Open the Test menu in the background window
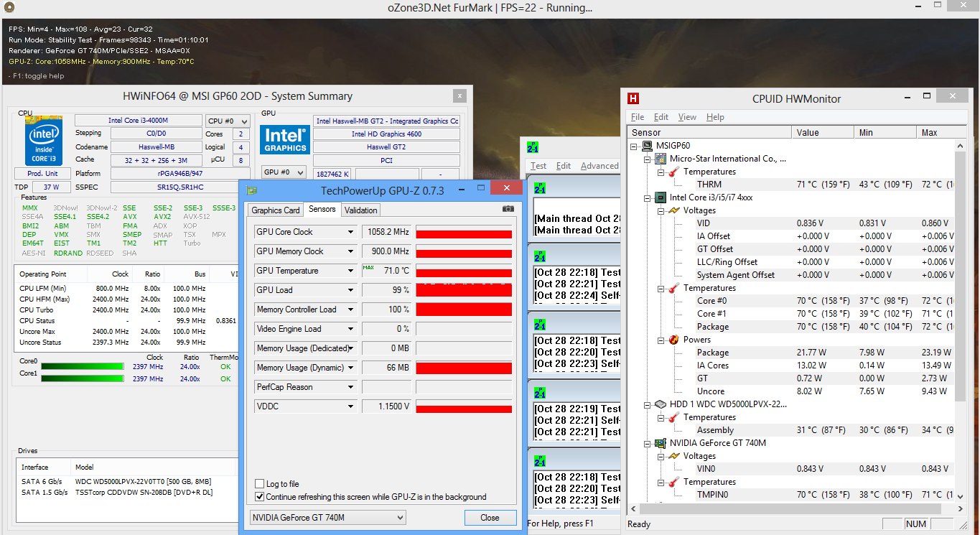Screen dimensions: 980x535 538,166
